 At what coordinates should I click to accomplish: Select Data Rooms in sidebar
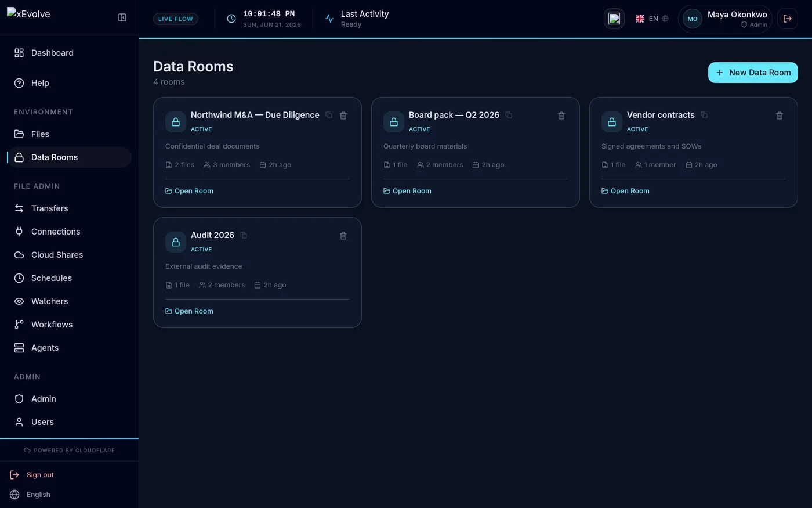point(69,157)
